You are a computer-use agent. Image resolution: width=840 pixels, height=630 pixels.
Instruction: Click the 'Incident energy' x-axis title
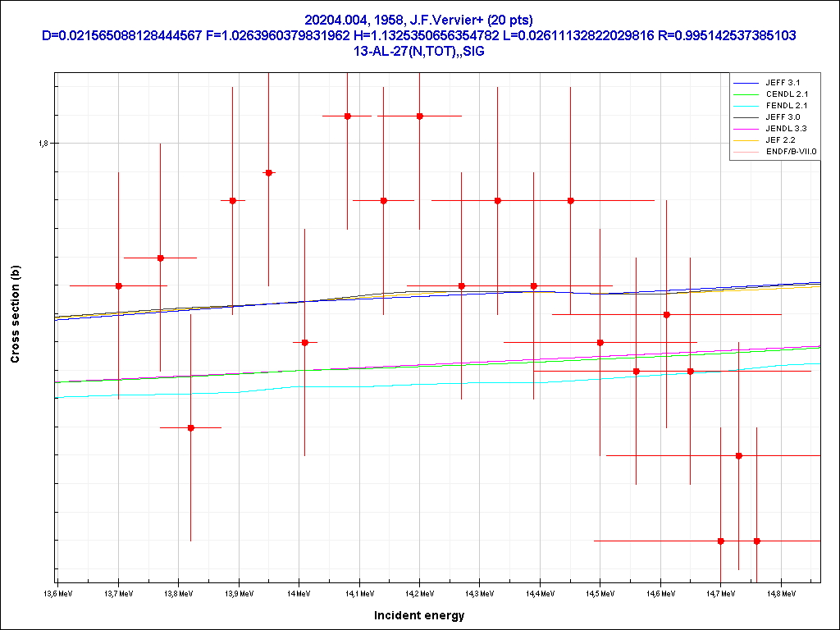pos(419,615)
